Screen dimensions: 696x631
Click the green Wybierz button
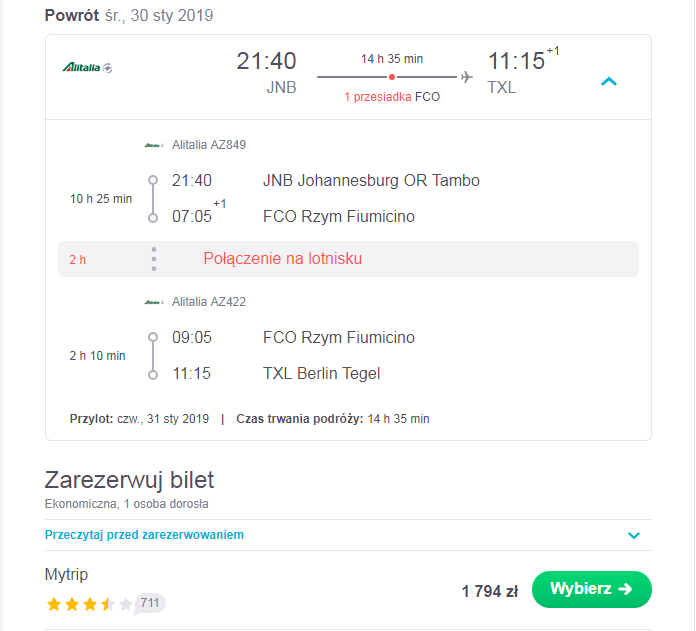591,589
